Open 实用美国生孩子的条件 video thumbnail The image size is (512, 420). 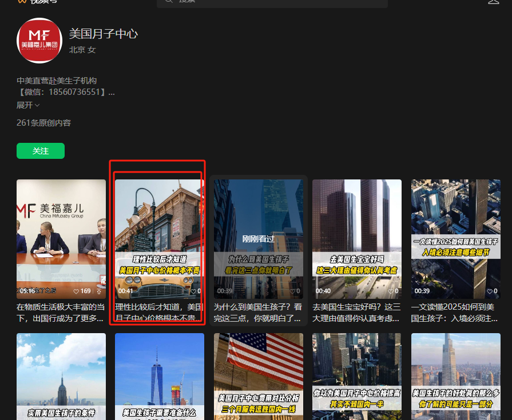pos(61,377)
